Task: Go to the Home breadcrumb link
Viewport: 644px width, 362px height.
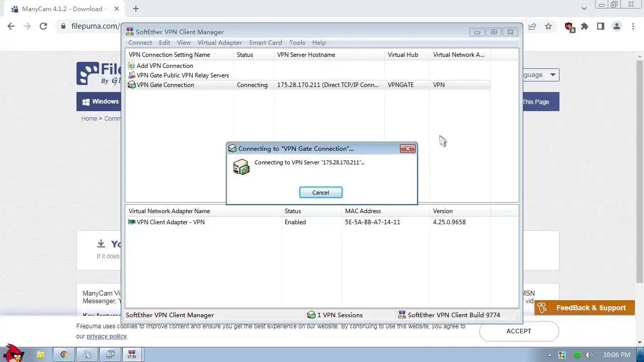Action: [x=89, y=119]
